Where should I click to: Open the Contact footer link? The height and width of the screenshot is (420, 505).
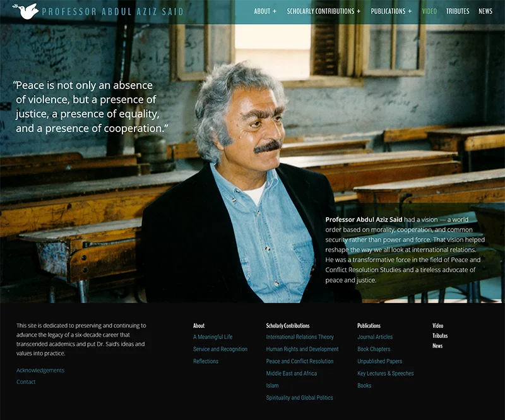(x=26, y=382)
